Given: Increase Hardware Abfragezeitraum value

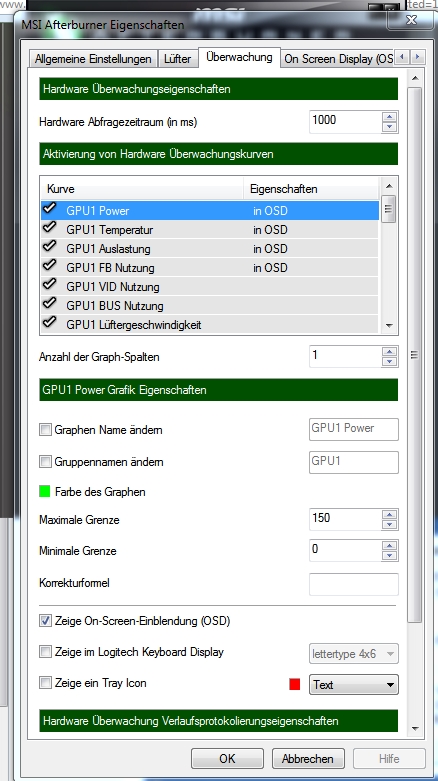Looking at the screenshot, I should [390, 117].
